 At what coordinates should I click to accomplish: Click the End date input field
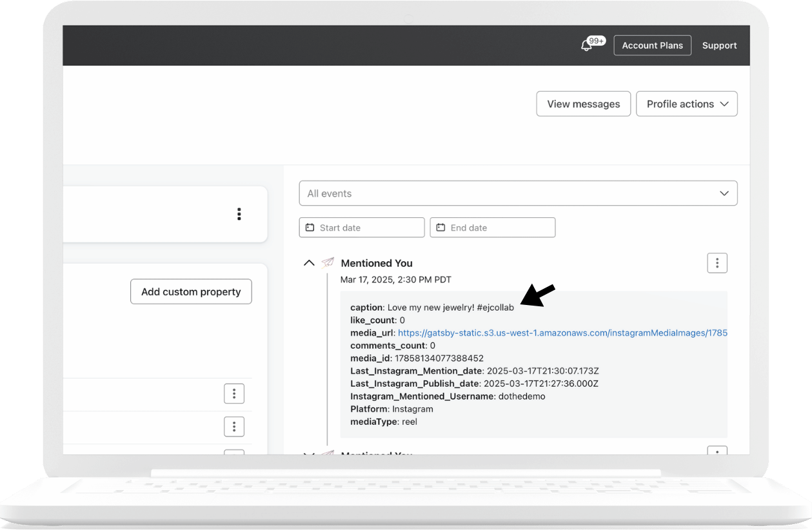493,228
